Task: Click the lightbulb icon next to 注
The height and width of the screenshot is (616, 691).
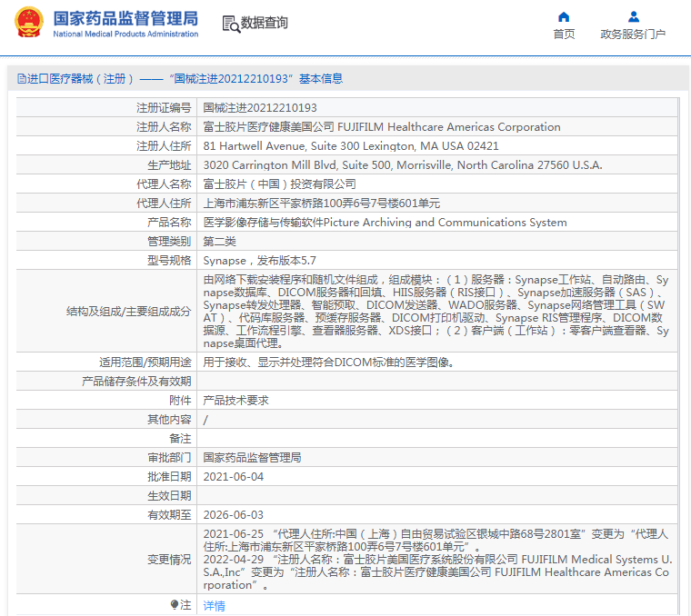Action: (x=175, y=604)
